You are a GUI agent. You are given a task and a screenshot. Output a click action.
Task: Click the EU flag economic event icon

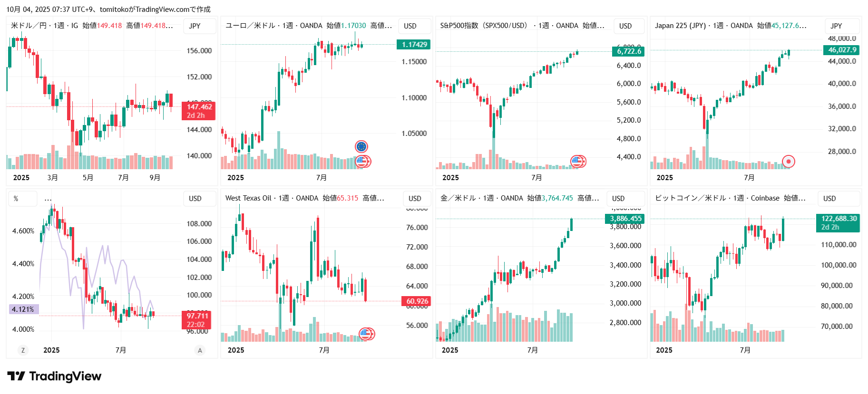361,146
